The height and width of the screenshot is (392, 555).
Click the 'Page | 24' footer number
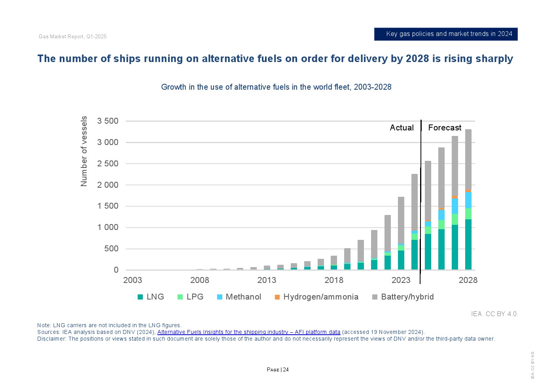point(278,370)
